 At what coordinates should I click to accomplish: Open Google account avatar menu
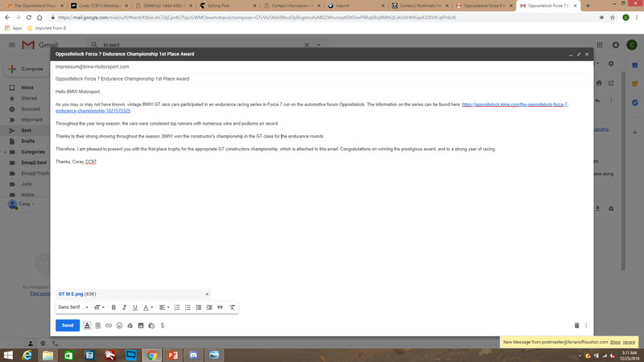coord(632,45)
